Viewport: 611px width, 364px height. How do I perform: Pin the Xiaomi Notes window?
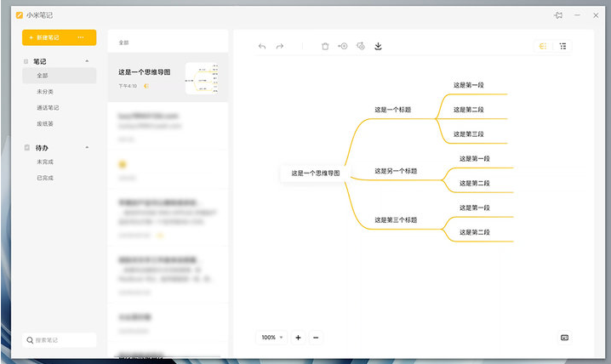(x=558, y=15)
